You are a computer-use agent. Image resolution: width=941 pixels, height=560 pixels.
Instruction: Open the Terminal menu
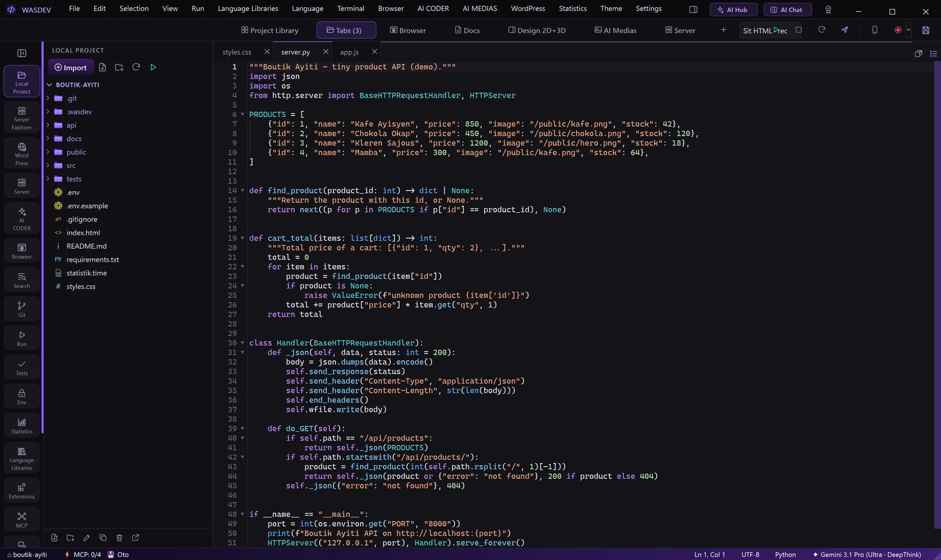pyautogui.click(x=351, y=8)
